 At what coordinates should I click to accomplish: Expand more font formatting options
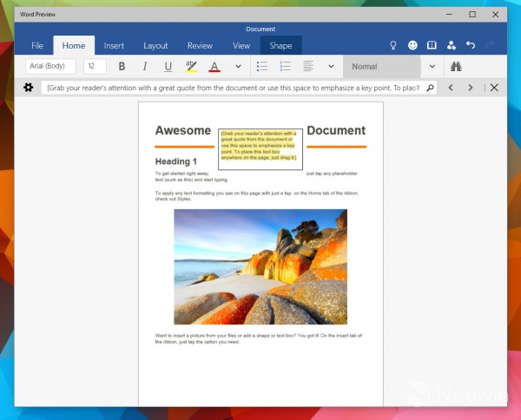coord(238,67)
